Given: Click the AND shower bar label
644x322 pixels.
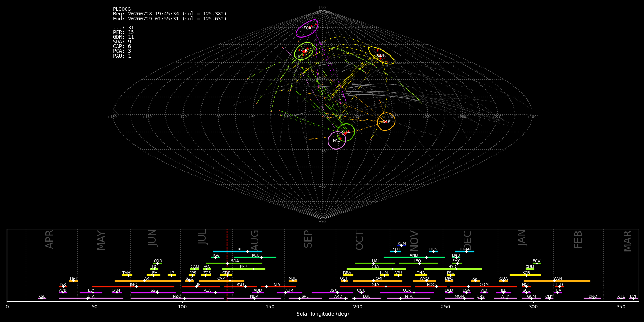Looking at the screenshot, I should click(414, 255).
